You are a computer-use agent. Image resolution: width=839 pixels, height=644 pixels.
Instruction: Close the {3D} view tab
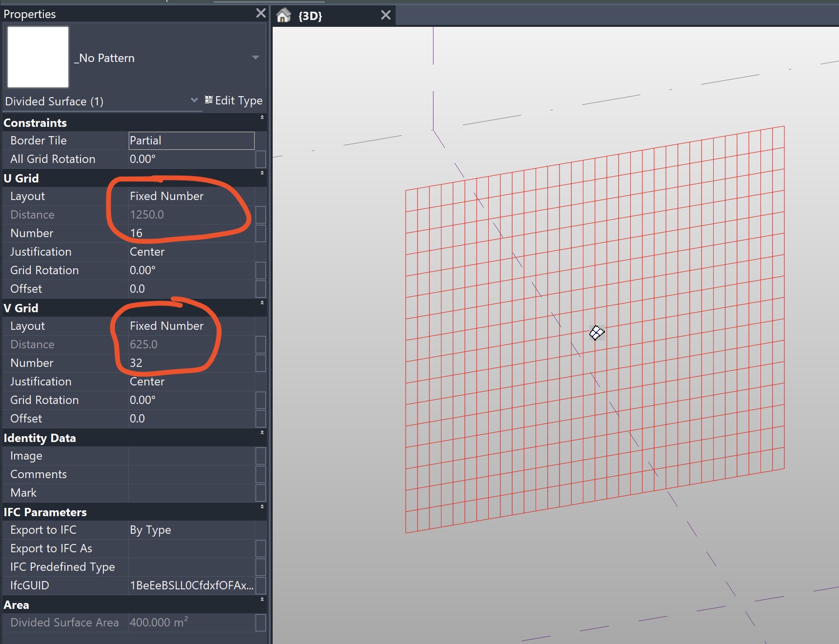(385, 15)
